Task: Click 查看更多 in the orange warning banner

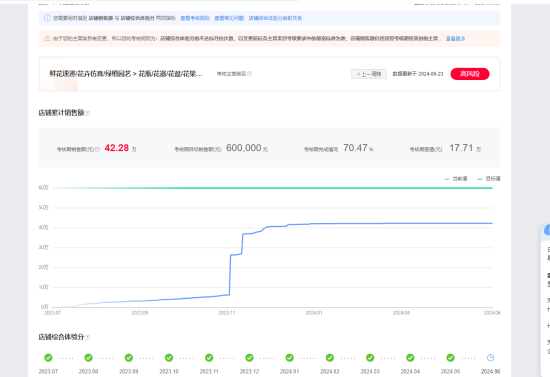Action: (455, 39)
